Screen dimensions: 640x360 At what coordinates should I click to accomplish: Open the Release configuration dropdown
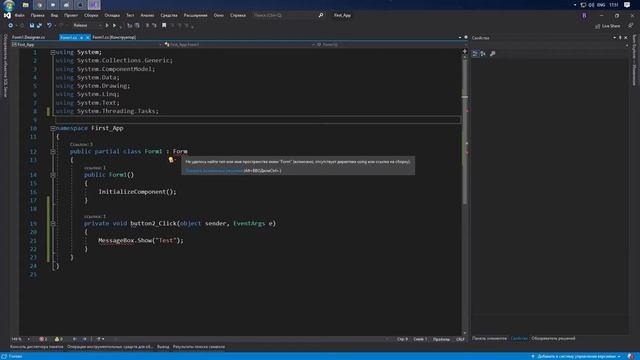pos(87,25)
